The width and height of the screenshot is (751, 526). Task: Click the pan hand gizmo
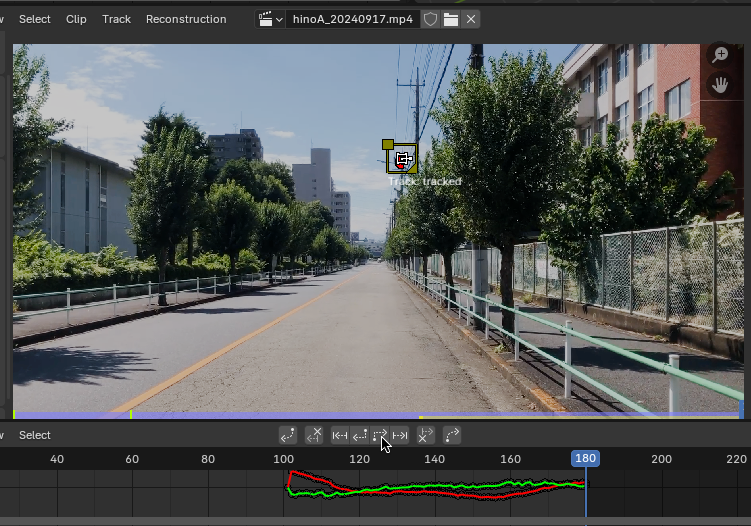click(x=719, y=85)
